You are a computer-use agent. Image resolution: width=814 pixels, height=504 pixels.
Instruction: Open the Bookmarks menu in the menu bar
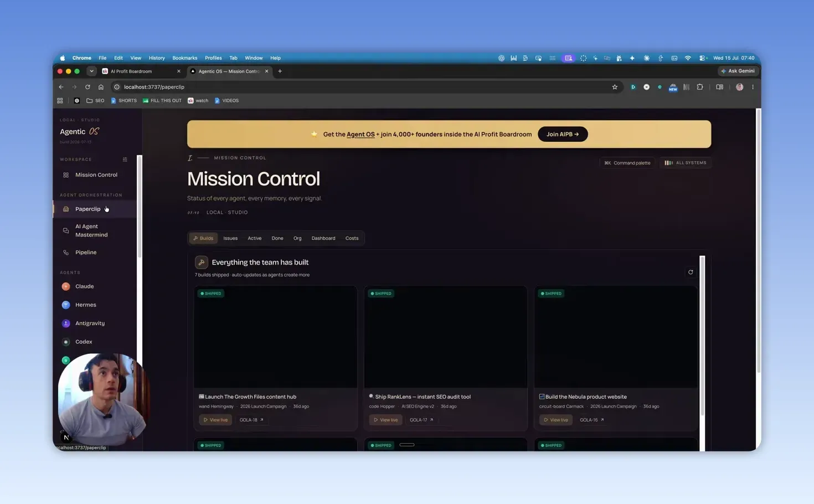(x=184, y=58)
